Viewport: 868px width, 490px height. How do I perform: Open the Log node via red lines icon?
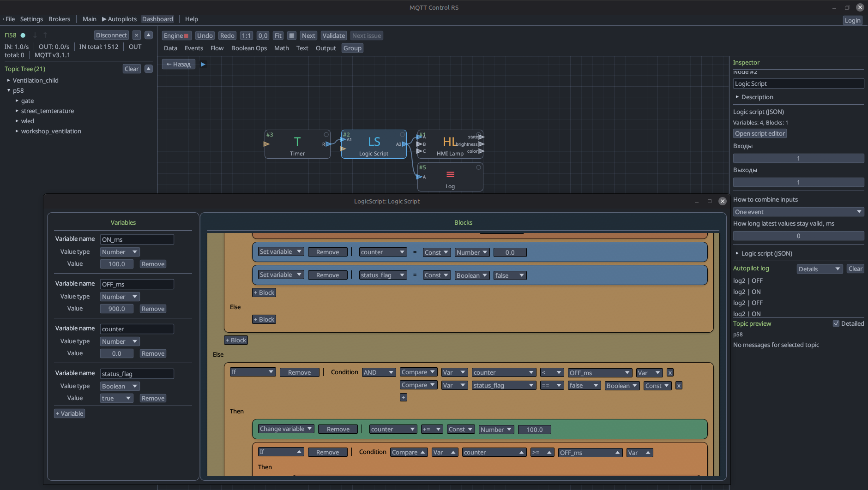pos(450,174)
